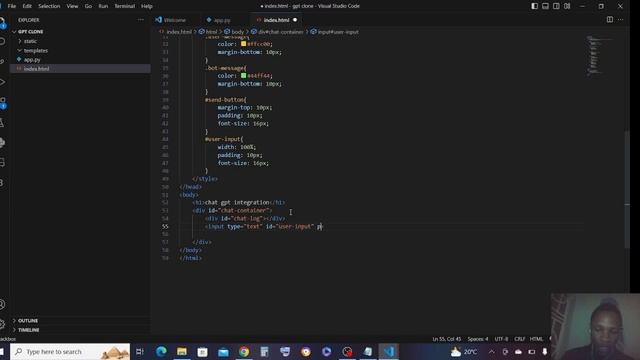Screen dimensions: 640x360
Task: Click UTF-8 encoding in status bar
Action: point(501,339)
